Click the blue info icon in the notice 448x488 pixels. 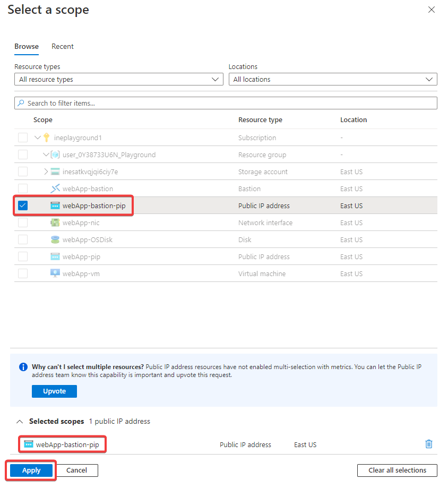pyautogui.click(x=23, y=367)
